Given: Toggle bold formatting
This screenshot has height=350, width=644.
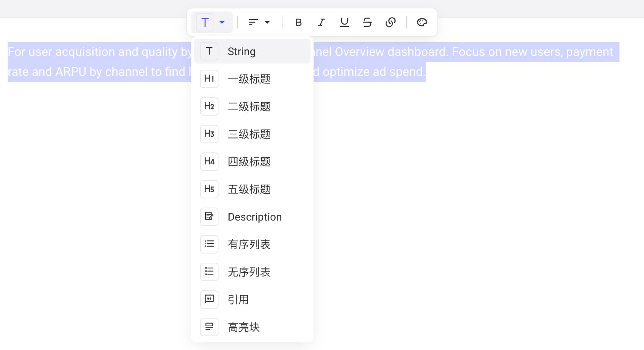Looking at the screenshot, I should coord(299,22).
